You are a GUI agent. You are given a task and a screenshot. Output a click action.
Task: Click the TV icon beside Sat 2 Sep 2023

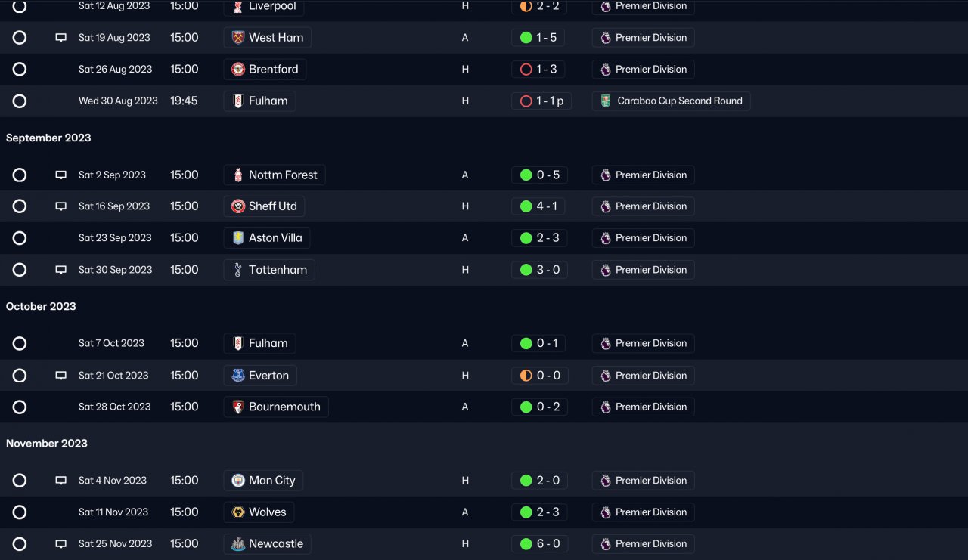click(x=61, y=175)
